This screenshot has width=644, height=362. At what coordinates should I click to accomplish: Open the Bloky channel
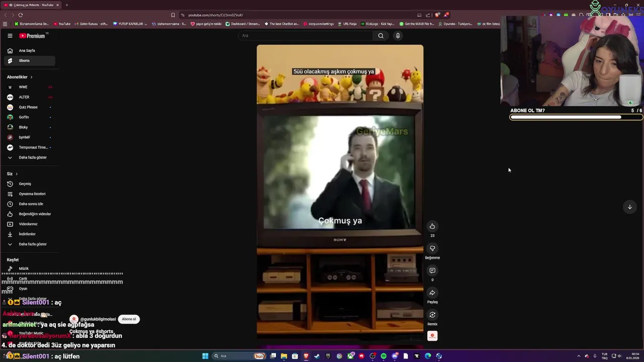click(x=30, y=127)
